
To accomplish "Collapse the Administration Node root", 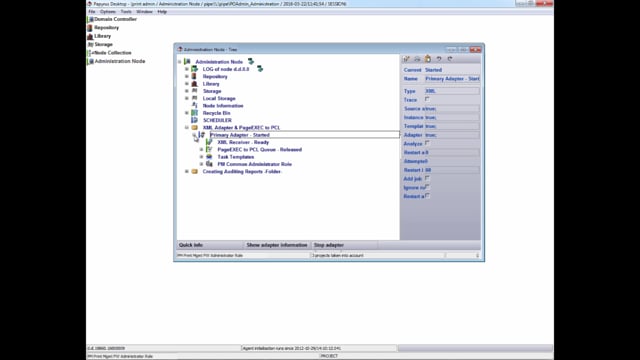I will click(180, 62).
